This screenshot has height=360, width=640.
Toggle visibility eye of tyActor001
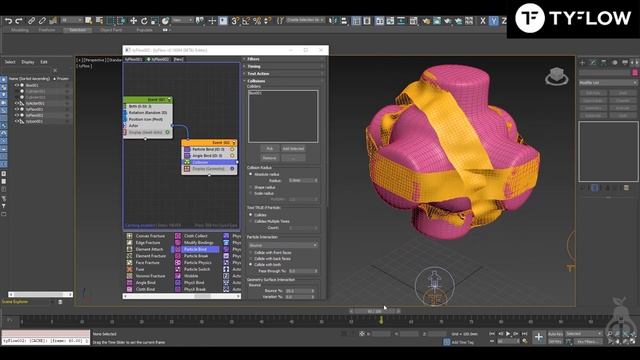(16, 103)
